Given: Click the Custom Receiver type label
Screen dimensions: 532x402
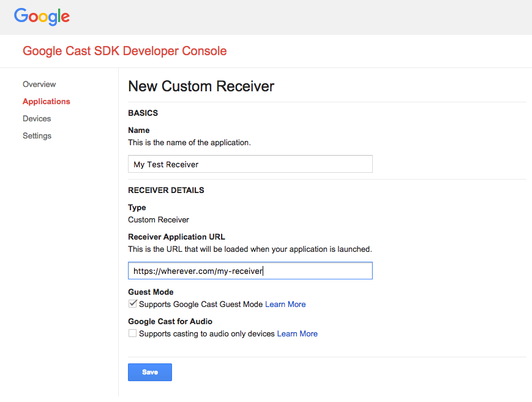Looking at the screenshot, I should tap(158, 219).
